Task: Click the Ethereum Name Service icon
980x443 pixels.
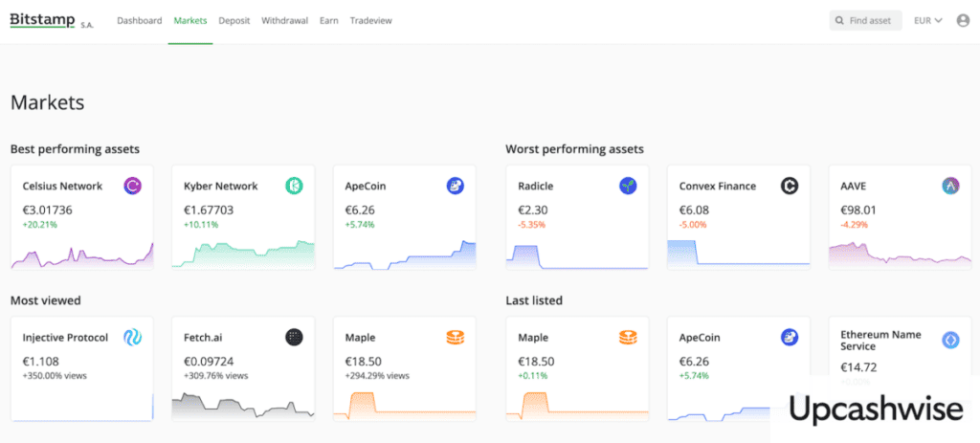Action: point(950,340)
